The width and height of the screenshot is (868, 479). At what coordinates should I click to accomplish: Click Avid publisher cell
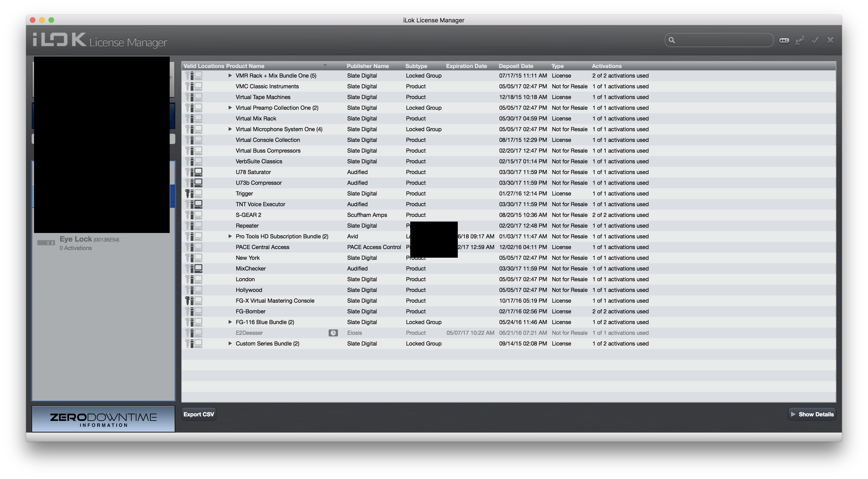352,236
